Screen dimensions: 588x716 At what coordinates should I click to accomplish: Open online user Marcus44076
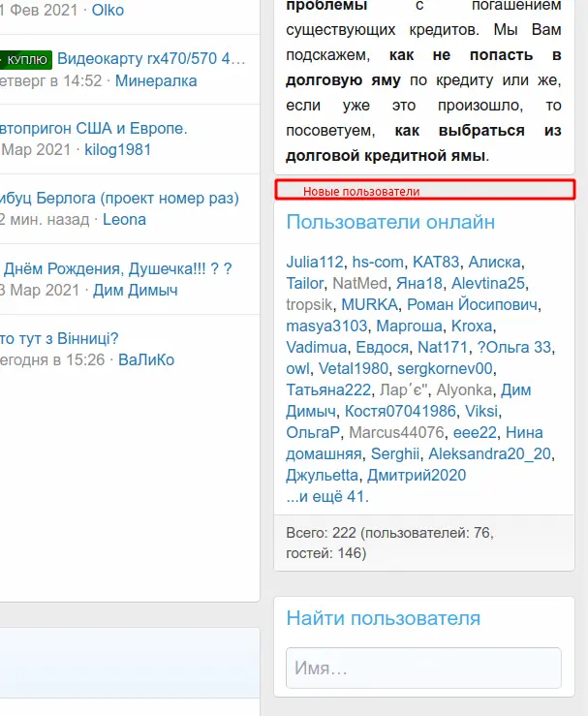tap(397, 432)
